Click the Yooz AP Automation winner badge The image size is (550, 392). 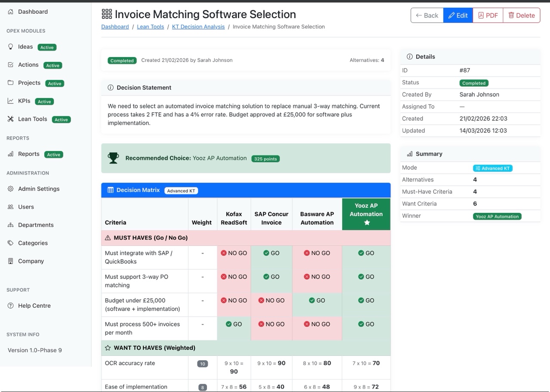tap(497, 216)
